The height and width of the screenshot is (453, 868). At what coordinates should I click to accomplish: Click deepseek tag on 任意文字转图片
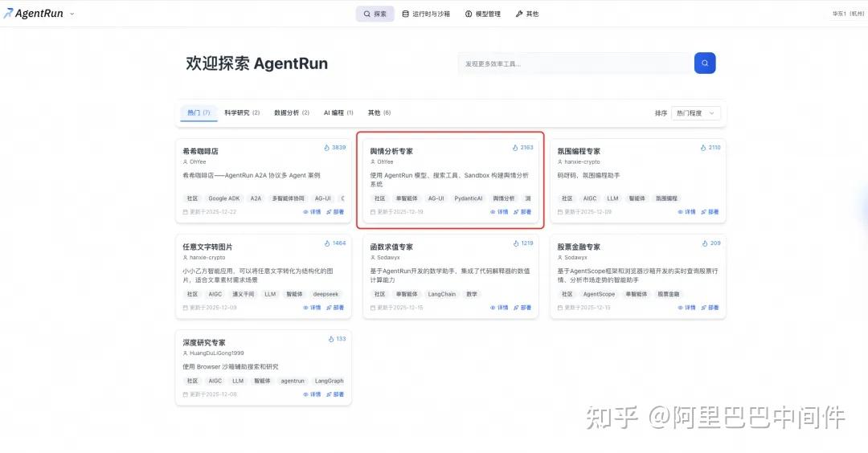coord(325,294)
